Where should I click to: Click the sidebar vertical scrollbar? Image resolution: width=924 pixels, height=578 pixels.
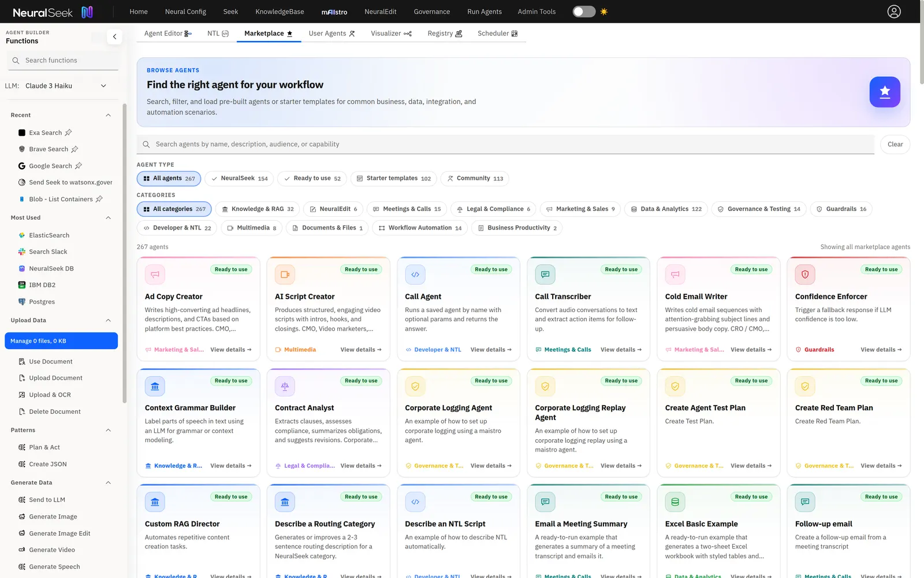(x=124, y=253)
